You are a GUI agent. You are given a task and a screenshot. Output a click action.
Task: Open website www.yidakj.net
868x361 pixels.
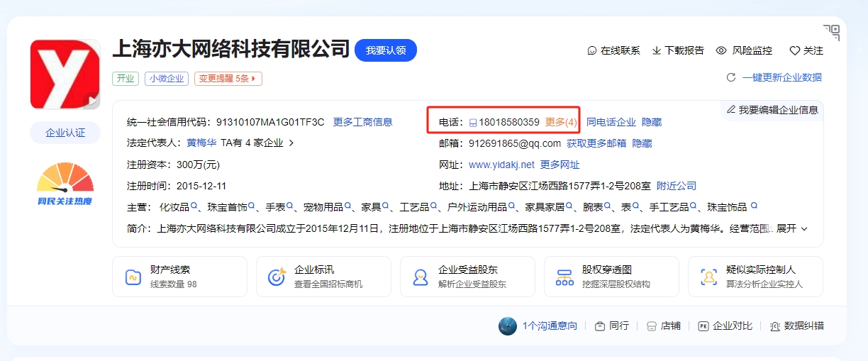pyautogui.click(x=501, y=165)
